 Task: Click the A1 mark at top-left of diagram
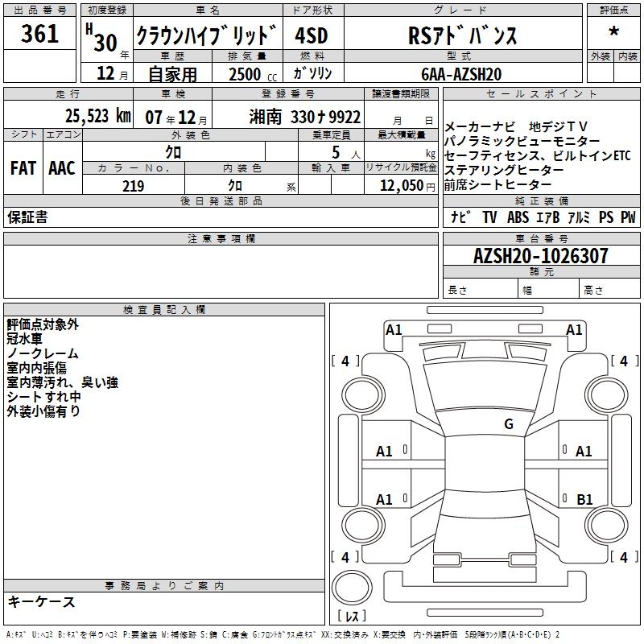coord(394,330)
